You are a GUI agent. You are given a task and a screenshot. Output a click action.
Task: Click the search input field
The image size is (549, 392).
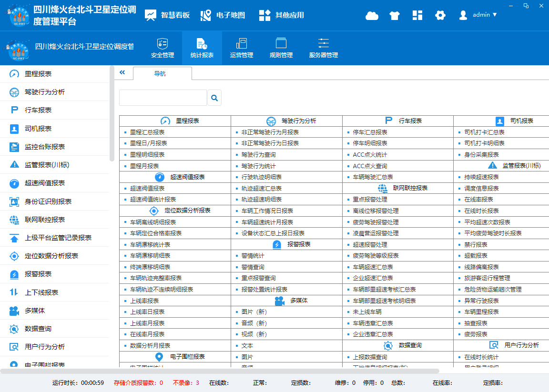tap(162, 97)
